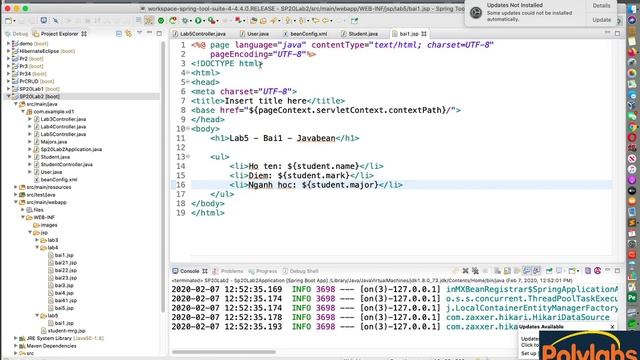This screenshot has width=640, height=360.
Task: Open the Problems tab
Action: 228,271
